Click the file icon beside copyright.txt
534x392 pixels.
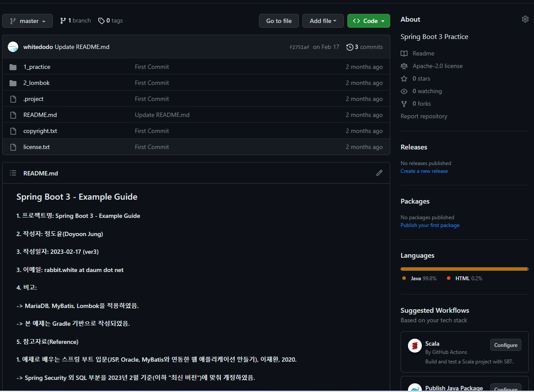(13, 131)
